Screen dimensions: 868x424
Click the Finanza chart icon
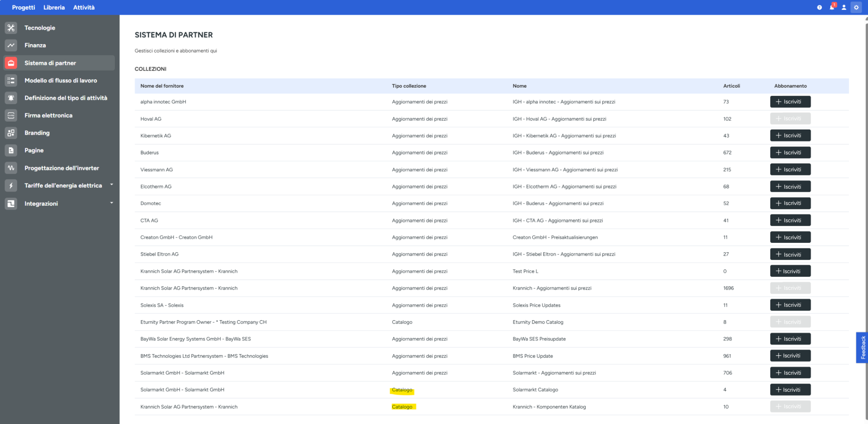tap(11, 45)
